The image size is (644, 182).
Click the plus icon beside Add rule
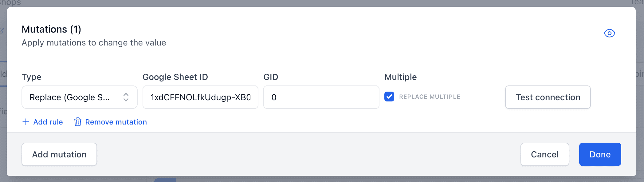click(x=26, y=122)
